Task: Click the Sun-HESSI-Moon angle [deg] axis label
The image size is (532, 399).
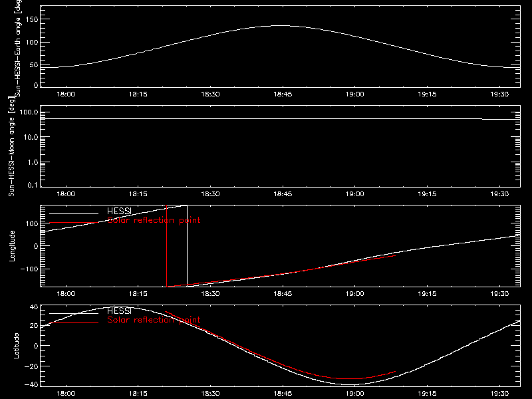Action: [11, 146]
